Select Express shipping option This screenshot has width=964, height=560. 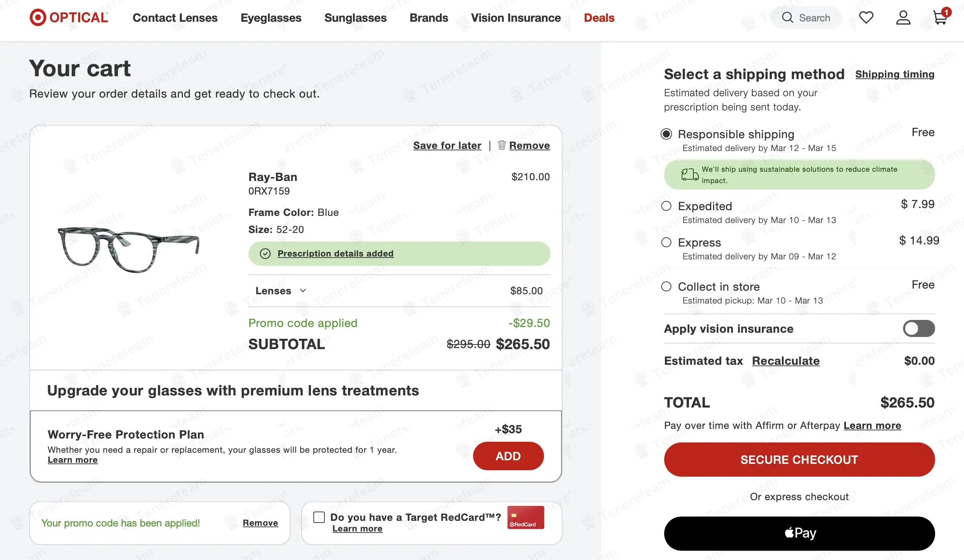tap(666, 242)
